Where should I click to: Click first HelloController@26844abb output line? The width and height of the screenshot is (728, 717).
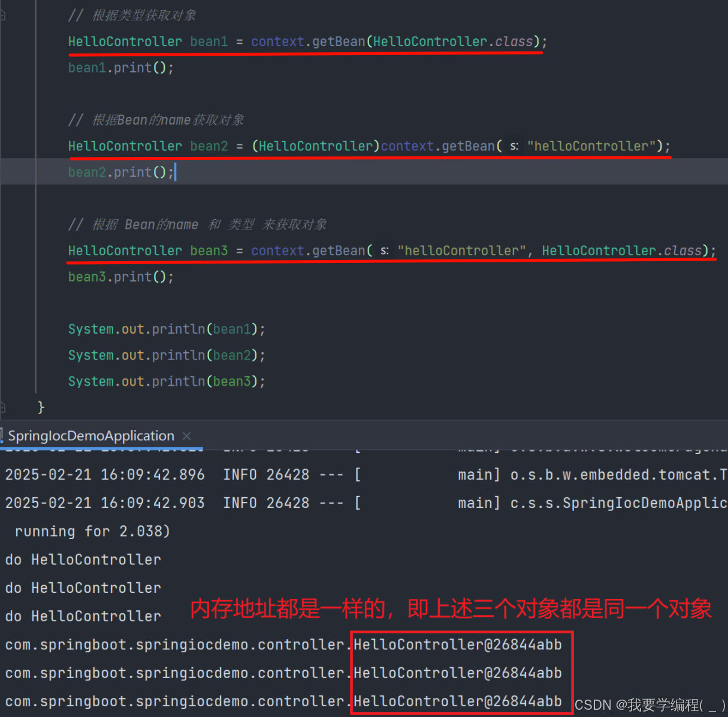point(283,645)
